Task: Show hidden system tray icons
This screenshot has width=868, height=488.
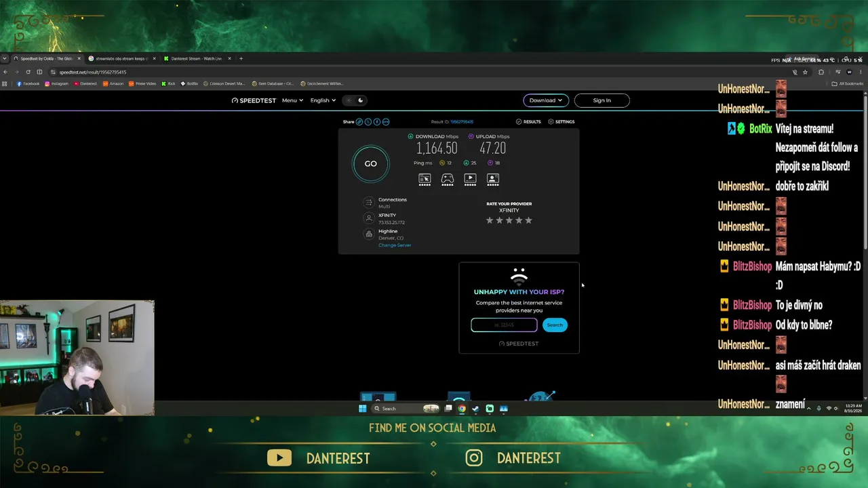Action: coord(808,409)
